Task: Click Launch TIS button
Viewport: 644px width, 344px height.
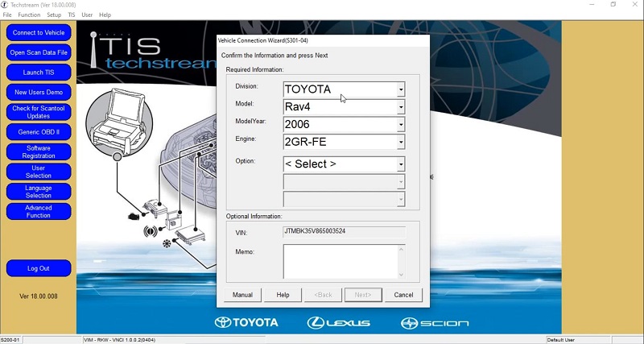Action: 39,73
